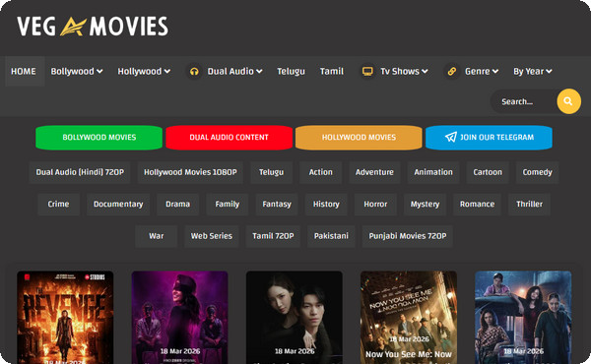Click the blue JOIN OUR TELEGRAM button
Image resolution: width=591 pixels, height=364 pixels.
click(x=489, y=138)
